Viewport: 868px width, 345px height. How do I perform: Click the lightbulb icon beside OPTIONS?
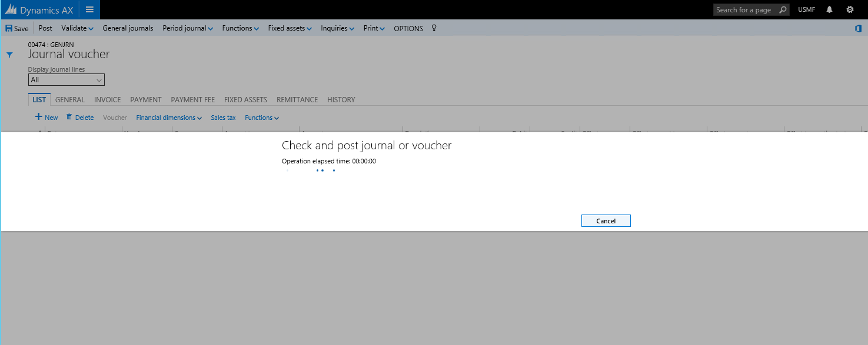(434, 28)
